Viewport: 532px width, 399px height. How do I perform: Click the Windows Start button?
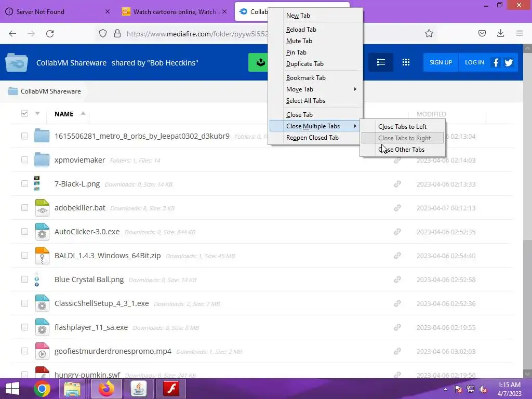(12, 389)
